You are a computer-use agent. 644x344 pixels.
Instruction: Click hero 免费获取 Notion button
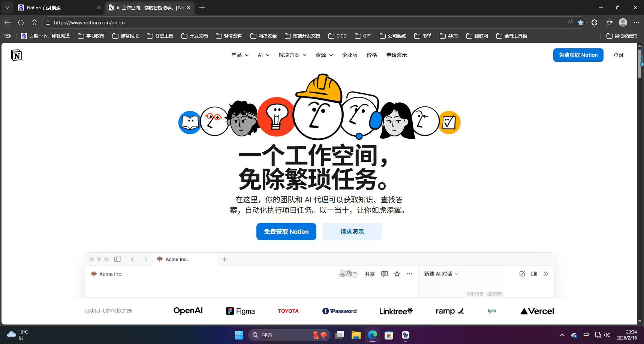(x=286, y=232)
